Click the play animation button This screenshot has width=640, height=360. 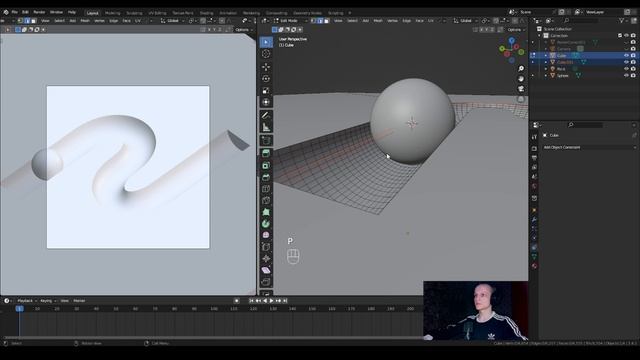coord(271,301)
